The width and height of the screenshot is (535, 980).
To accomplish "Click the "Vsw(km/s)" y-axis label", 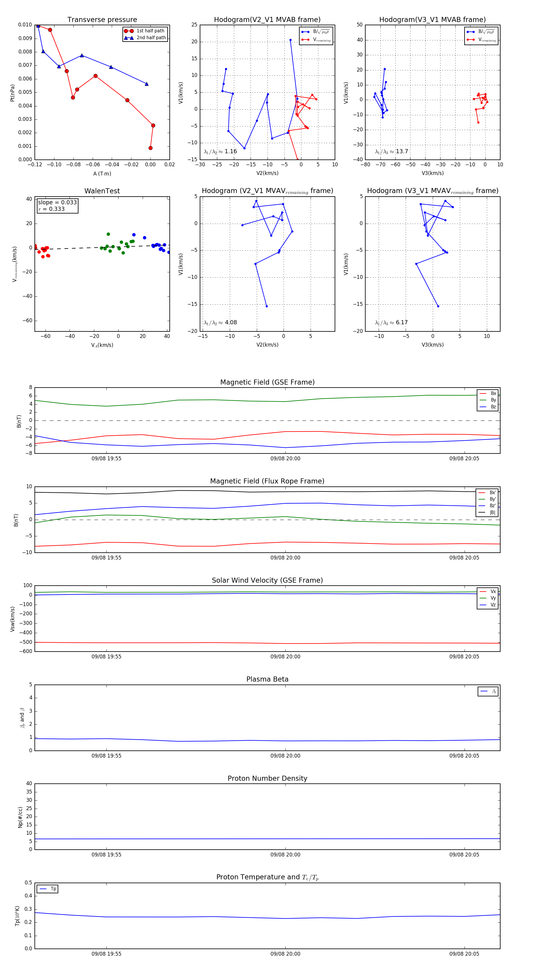I will click(x=12, y=619).
